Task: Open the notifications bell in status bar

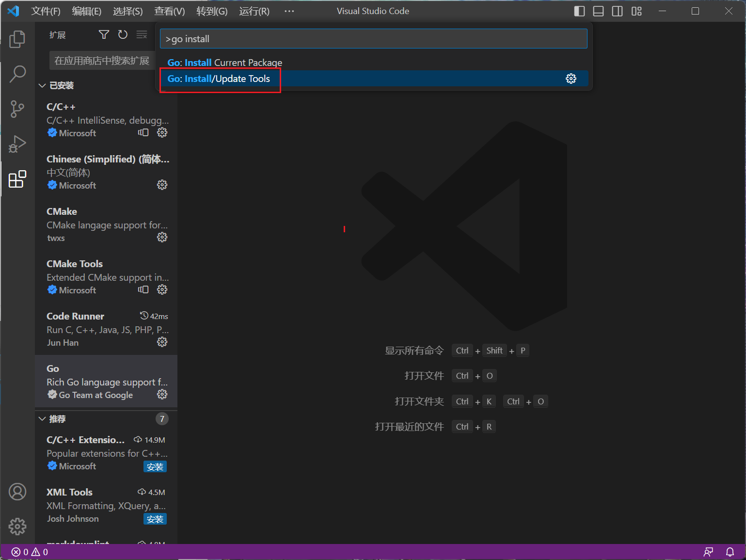Action: (x=730, y=552)
